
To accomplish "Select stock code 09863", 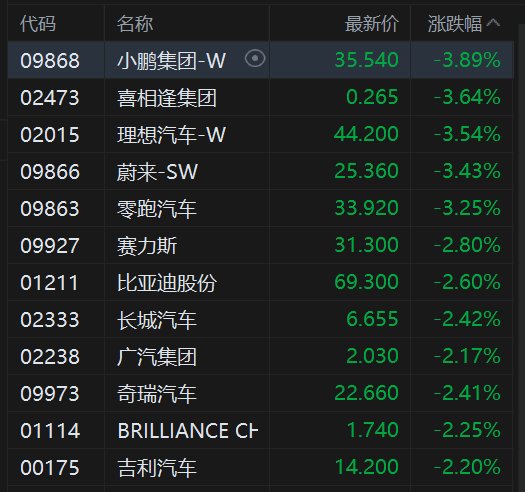I will (50, 209).
